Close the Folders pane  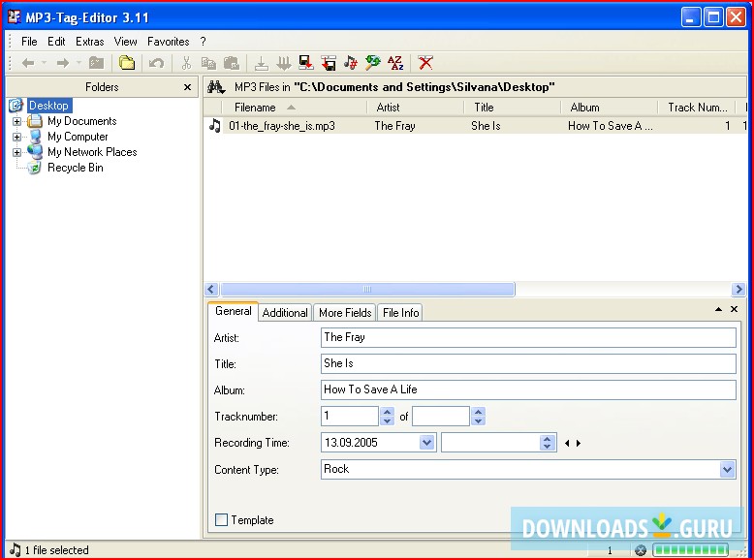(187, 87)
